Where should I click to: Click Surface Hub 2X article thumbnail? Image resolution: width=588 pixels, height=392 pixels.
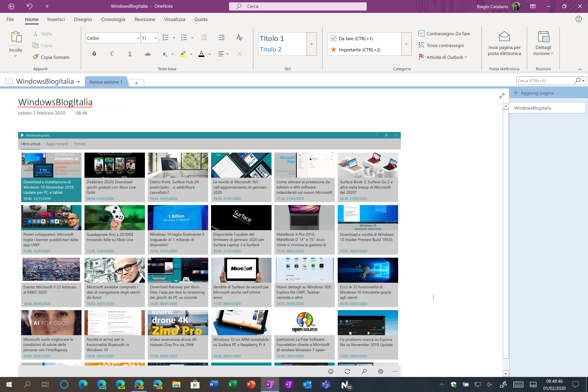coord(178,165)
